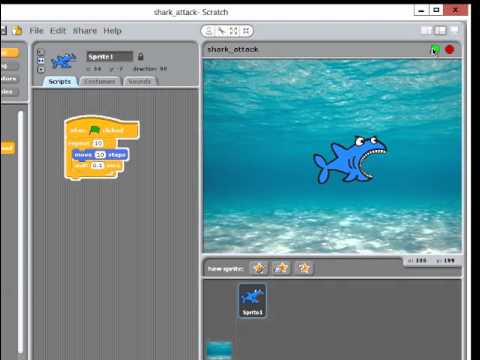Select Sprite1 in the sprite list

pos(252,301)
